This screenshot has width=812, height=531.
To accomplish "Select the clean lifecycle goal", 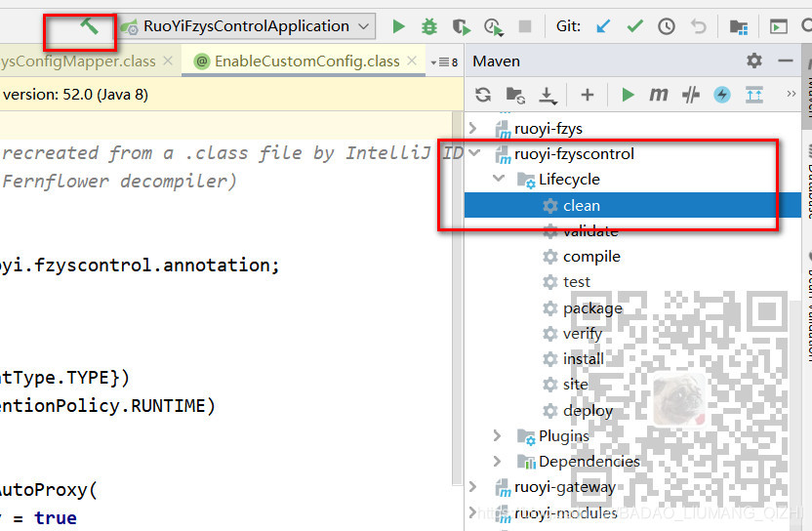I will (632, 205).
